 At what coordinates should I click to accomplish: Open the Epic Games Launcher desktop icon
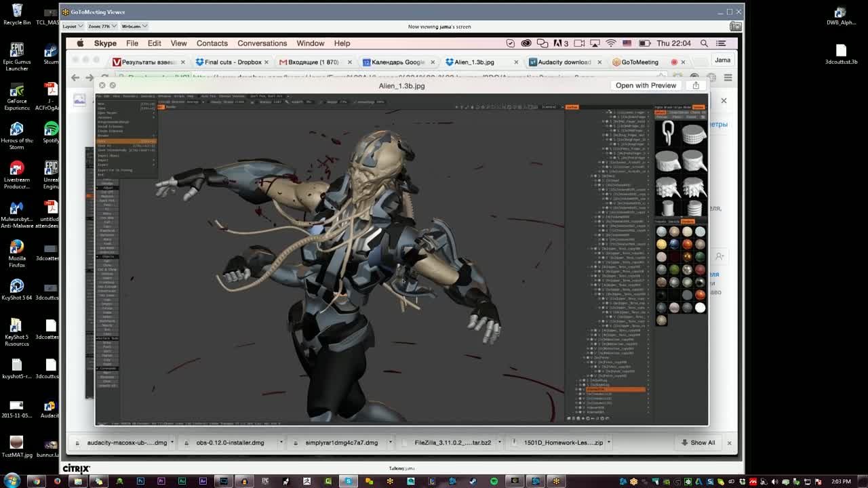(17, 56)
